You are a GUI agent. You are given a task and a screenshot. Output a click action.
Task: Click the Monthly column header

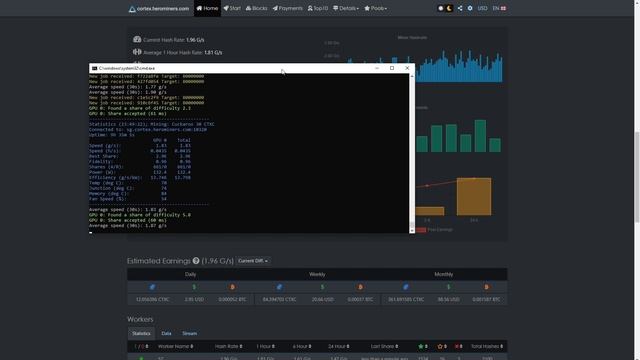[x=444, y=274]
